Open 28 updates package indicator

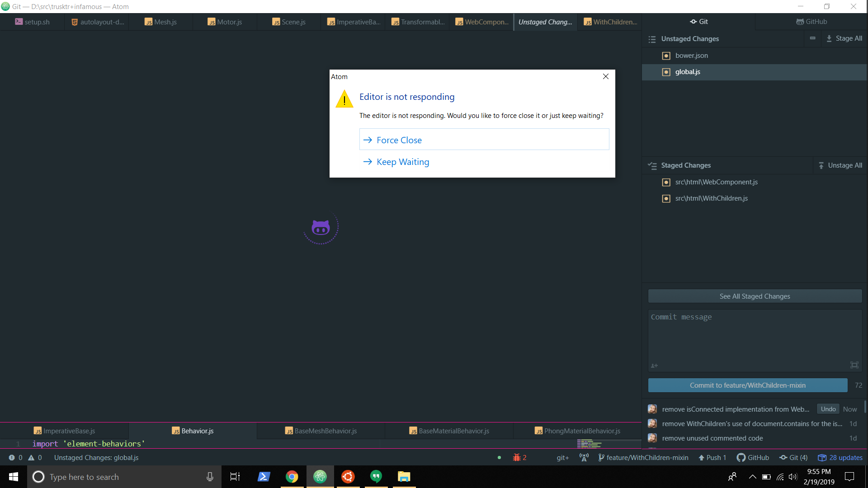(840, 458)
